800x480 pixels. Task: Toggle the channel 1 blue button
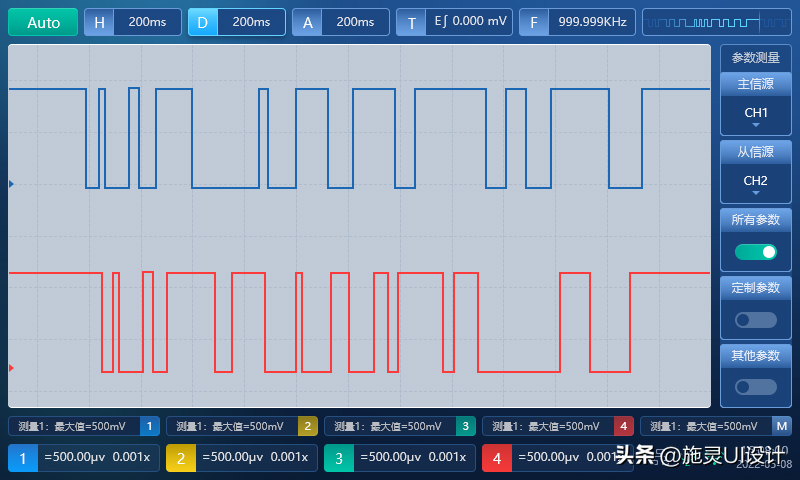[23, 458]
